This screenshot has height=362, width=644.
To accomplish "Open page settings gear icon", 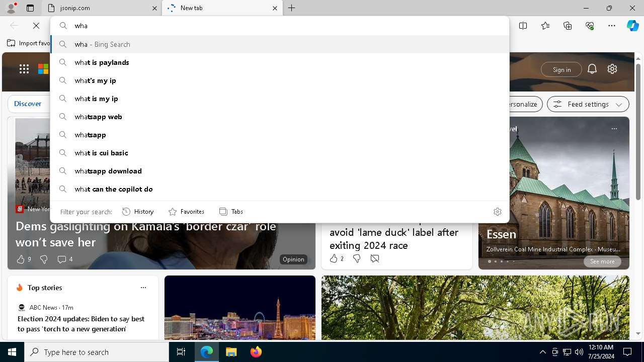I will click(x=612, y=69).
